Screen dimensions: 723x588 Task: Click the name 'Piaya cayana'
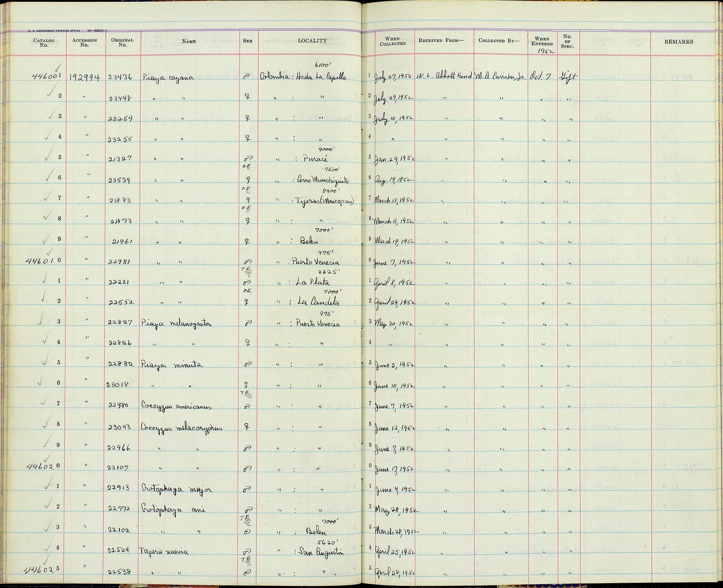click(x=168, y=78)
